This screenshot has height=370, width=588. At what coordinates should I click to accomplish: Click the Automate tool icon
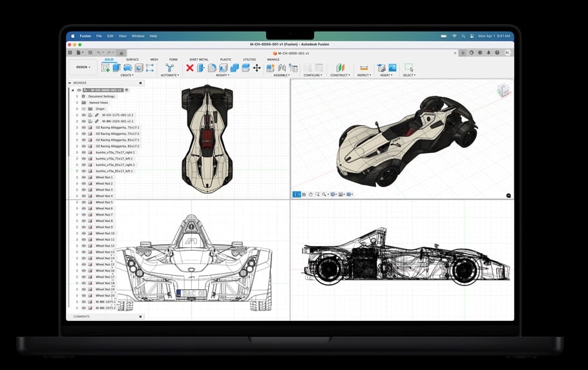(x=169, y=68)
